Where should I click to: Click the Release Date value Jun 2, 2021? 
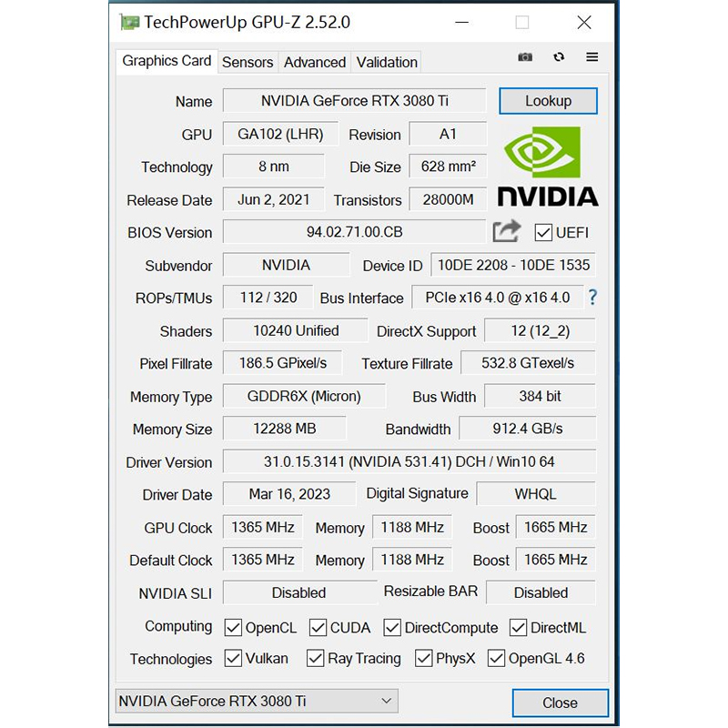pos(274,199)
